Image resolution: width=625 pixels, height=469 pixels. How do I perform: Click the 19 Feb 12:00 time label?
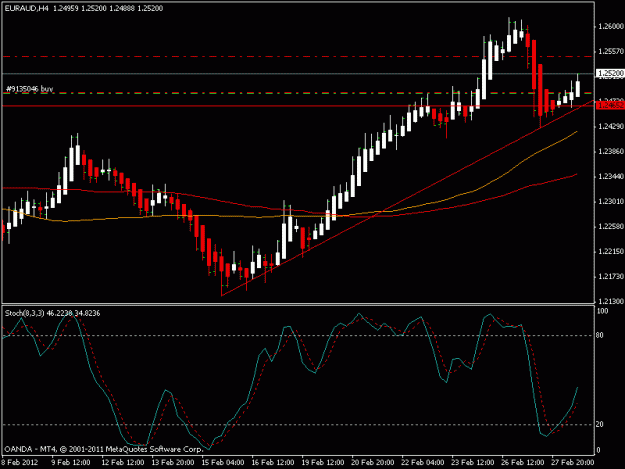[323, 462]
